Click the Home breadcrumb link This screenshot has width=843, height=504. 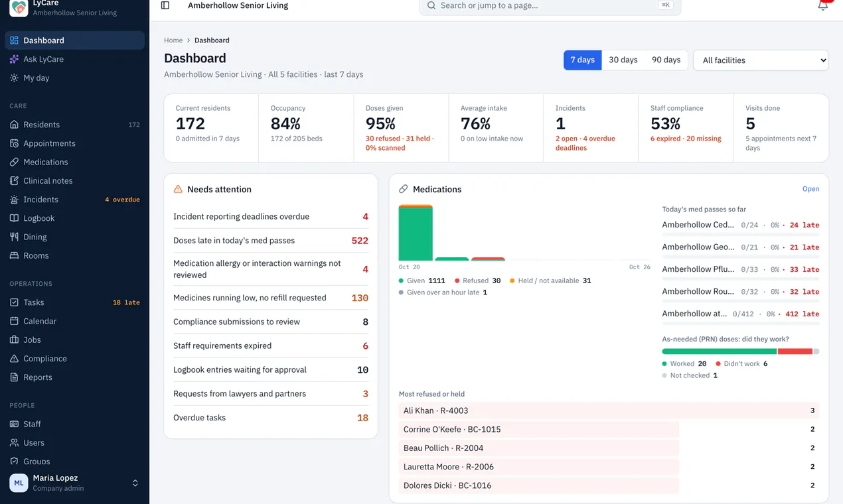[x=173, y=40]
